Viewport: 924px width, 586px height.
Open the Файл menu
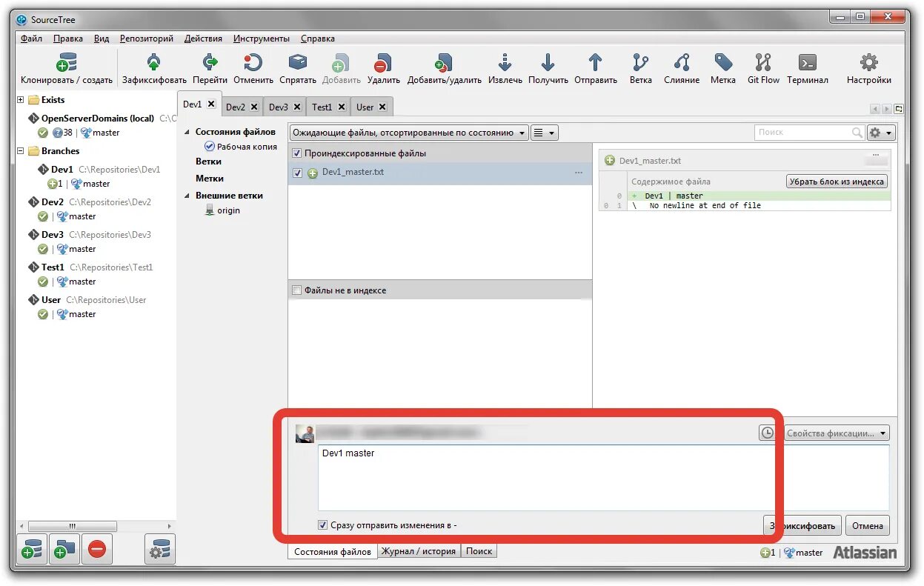[32, 39]
